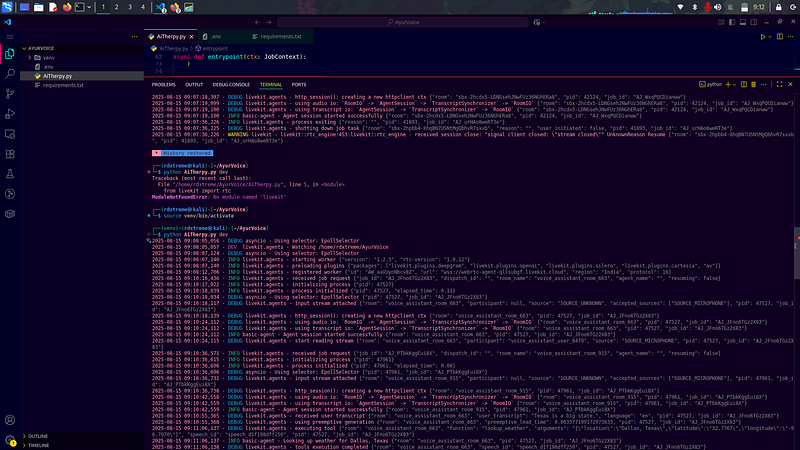Open the AiTherpy.py file path link in terminal
Viewport: 800px width, 450px height.
[228, 184]
